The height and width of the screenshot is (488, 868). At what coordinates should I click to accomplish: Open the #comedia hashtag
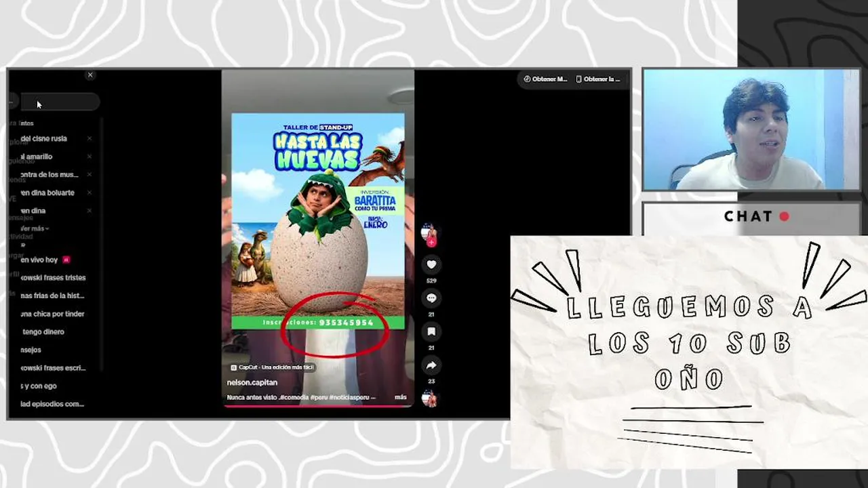point(295,397)
